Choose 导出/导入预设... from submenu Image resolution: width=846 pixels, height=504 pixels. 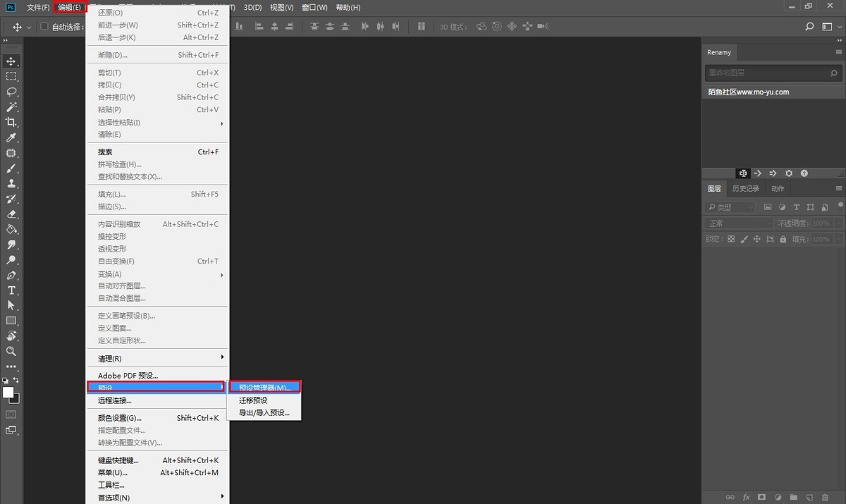click(x=264, y=412)
